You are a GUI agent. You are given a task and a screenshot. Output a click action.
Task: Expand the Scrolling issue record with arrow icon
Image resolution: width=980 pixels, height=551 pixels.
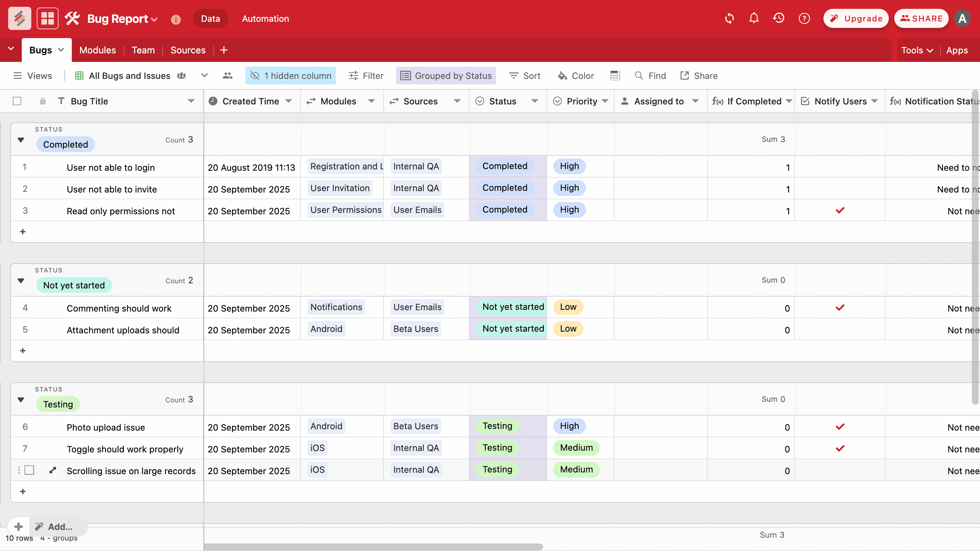coord(52,470)
